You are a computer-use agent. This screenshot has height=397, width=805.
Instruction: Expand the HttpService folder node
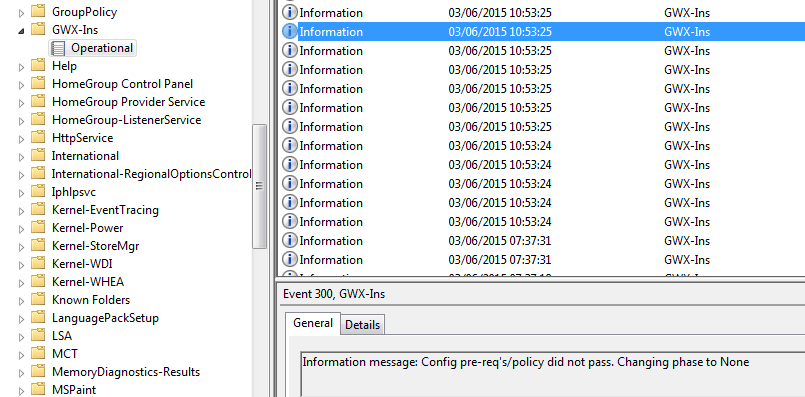(21, 139)
